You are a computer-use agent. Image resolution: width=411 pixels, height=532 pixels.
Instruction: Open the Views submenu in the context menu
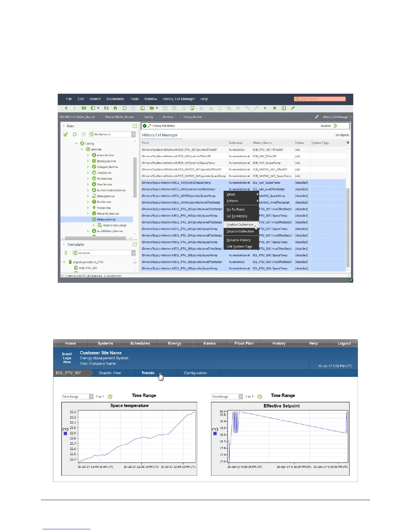(x=241, y=194)
